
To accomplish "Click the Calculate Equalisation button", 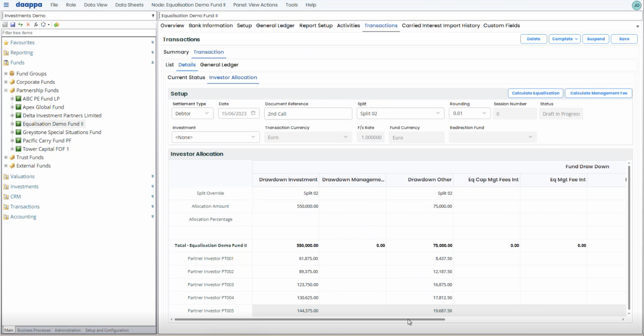I will 536,93.
